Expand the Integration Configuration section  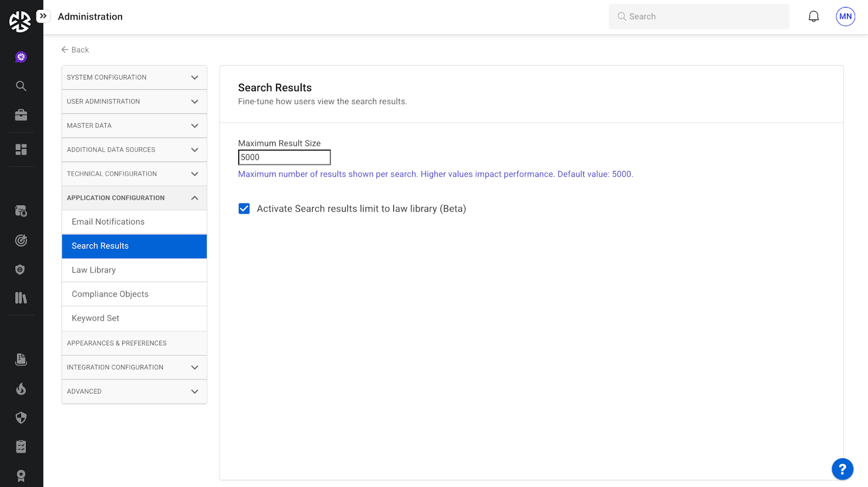[134, 367]
